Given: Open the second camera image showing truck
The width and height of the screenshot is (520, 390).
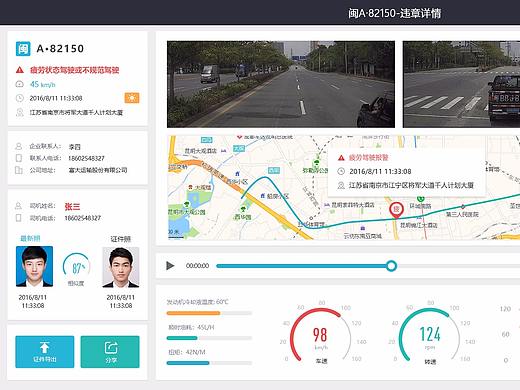Looking at the screenshot, I should tap(461, 84).
